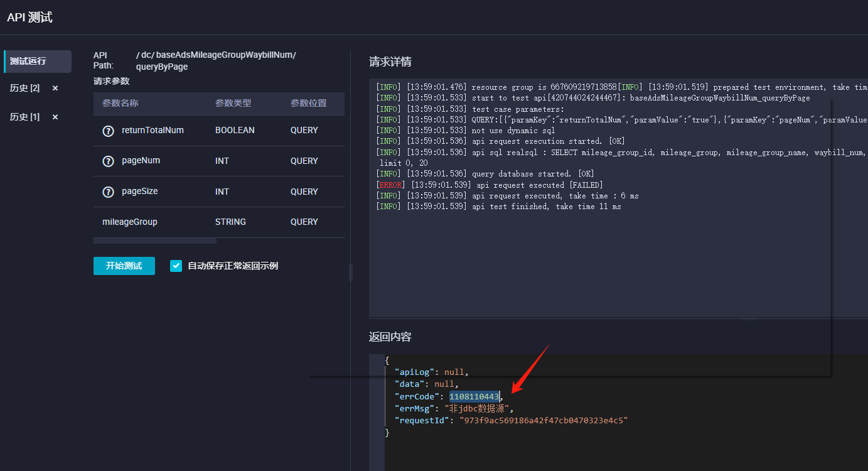Screen dimensions: 868x471
Task: Click the errCode value 1108110443
Action: coord(474,396)
